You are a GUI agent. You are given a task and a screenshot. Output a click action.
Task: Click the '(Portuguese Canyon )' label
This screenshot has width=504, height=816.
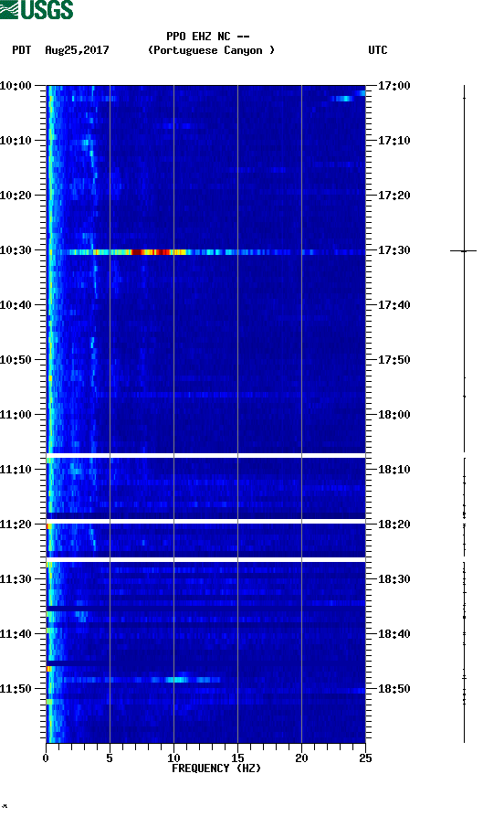tap(211, 50)
